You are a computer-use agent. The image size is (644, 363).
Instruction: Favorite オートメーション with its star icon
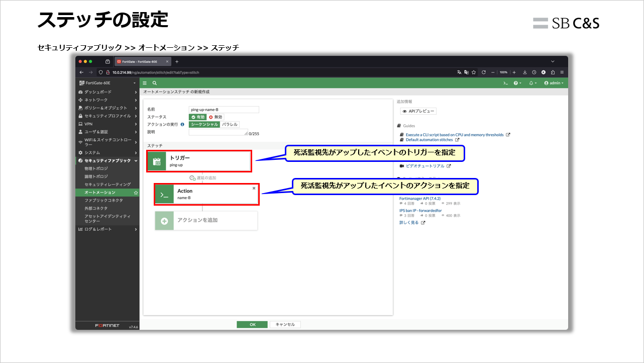click(136, 193)
